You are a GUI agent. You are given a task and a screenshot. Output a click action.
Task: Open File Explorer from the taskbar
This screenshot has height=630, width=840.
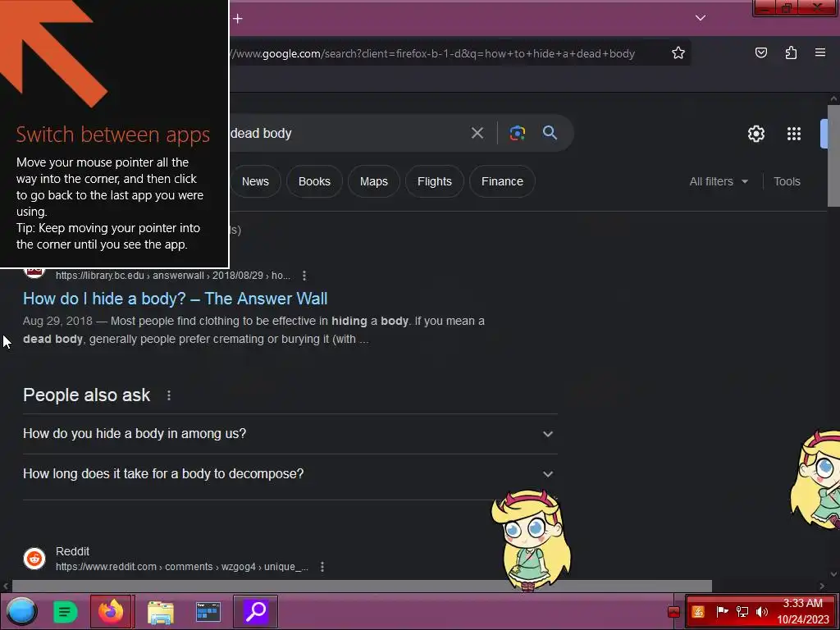coord(161,612)
